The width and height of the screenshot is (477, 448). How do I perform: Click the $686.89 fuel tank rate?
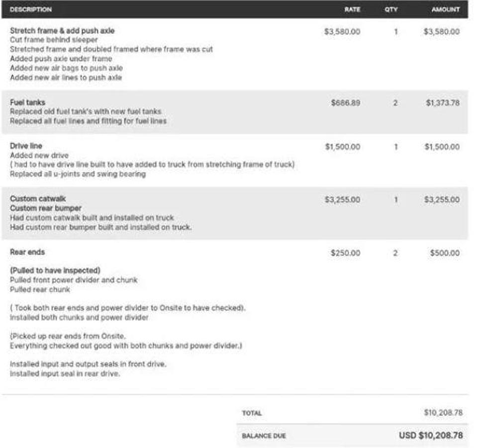(x=345, y=103)
